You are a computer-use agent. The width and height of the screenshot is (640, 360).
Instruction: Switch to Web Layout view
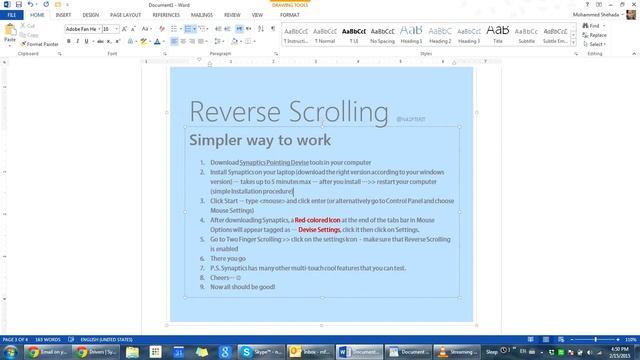coord(561,340)
